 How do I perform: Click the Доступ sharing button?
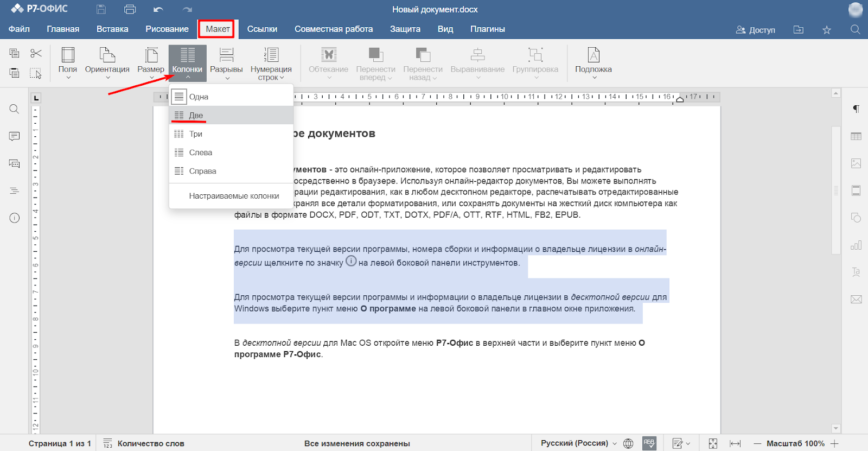click(755, 30)
